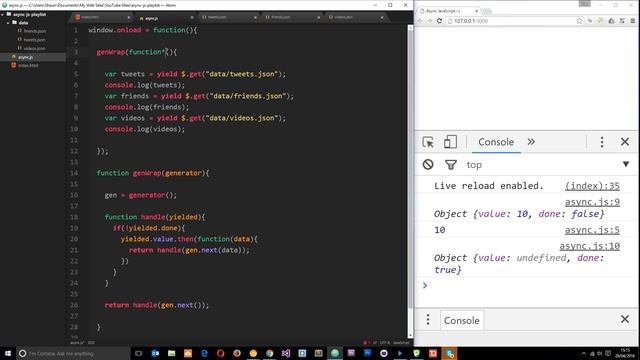Open Edge browser from the taskbar
640x360 pixels.
coord(204,353)
